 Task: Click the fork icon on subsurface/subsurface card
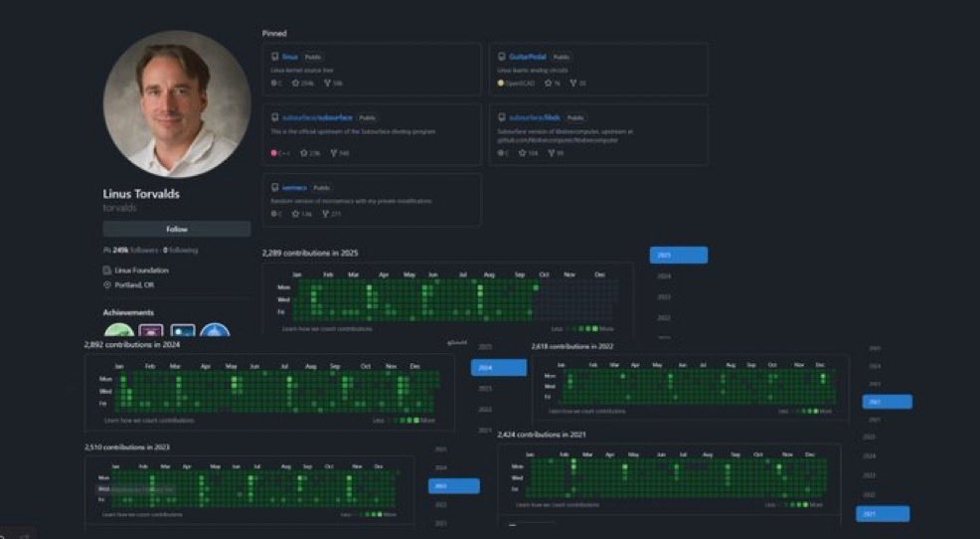coord(333,153)
